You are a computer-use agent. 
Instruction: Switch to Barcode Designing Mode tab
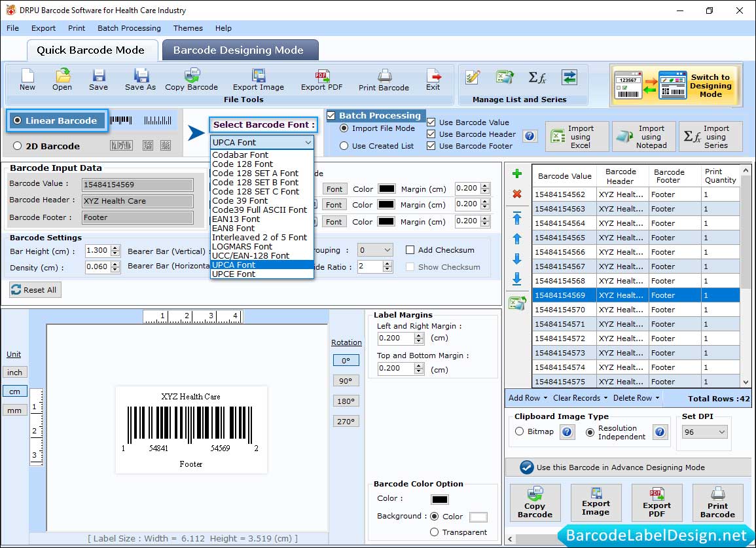coord(240,50)
